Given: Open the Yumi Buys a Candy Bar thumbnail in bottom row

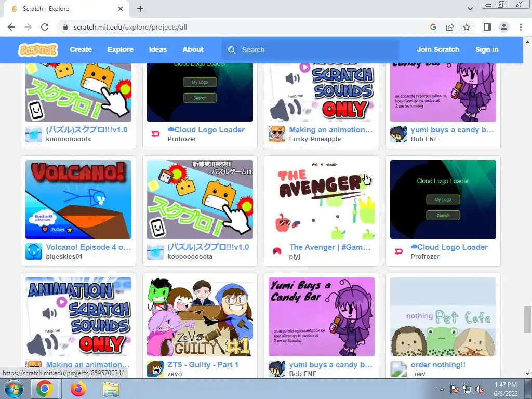Looking at the screenshot, I should pos(321,317).
